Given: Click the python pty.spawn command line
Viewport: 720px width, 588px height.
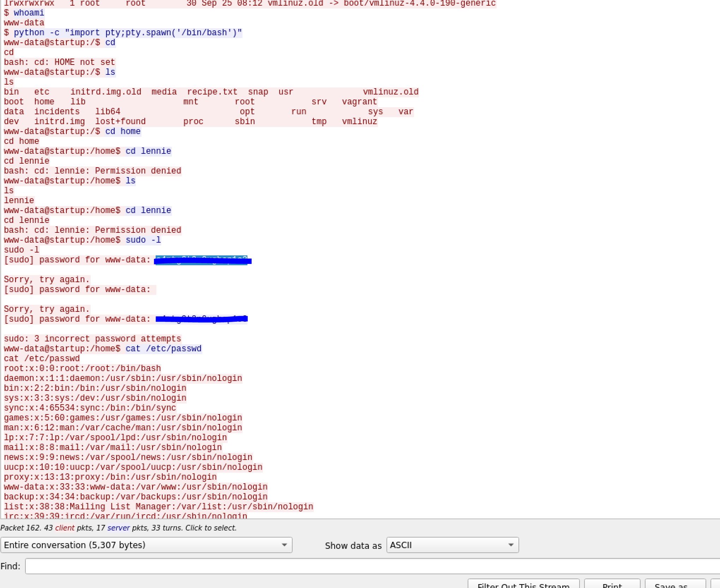Looking at the screenshot, I should coord(128,32).
